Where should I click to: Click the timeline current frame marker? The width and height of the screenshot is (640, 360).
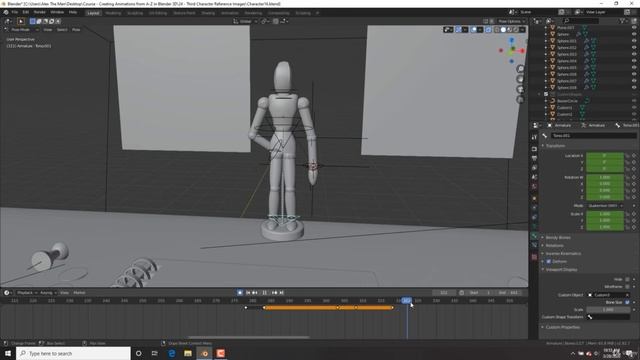click(x=407, y=301)
